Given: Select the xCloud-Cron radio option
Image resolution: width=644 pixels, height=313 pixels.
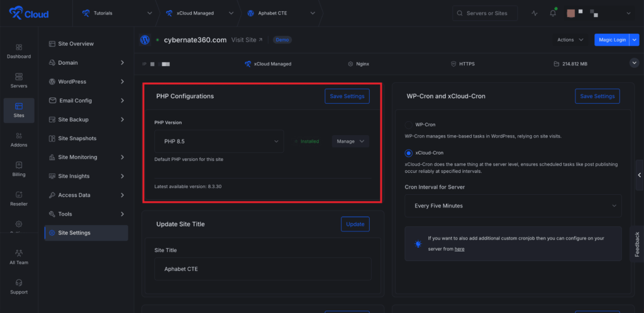Looking at the screenshot, I should click(409, 153).
